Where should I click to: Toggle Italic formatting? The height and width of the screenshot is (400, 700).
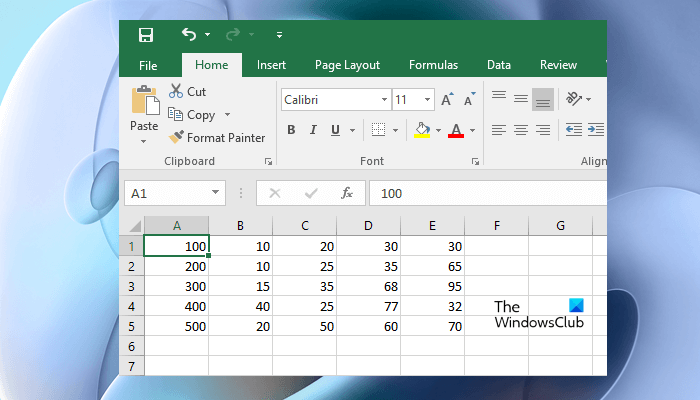point(313,130)
